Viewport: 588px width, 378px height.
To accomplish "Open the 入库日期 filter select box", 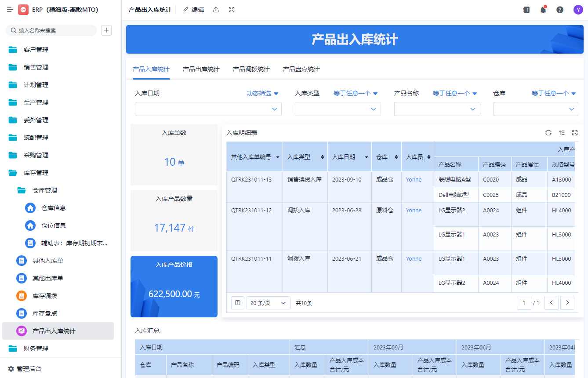I will (208, 109).
